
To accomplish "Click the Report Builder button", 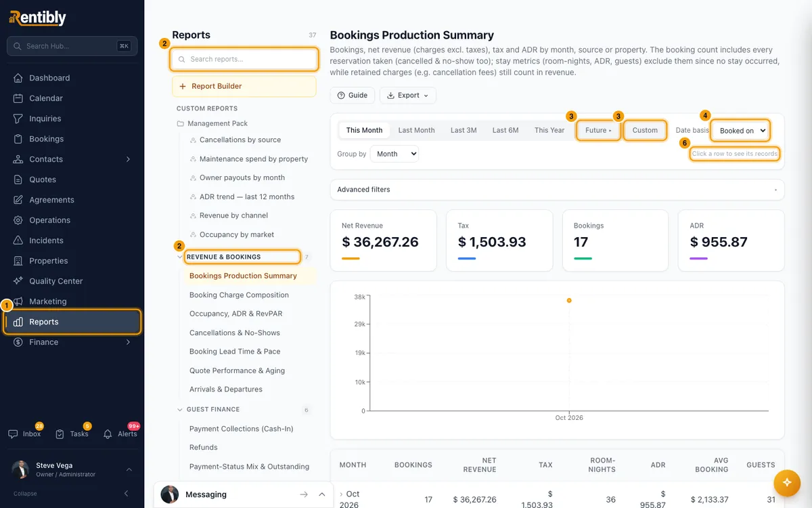I will (x=244, y=86).
